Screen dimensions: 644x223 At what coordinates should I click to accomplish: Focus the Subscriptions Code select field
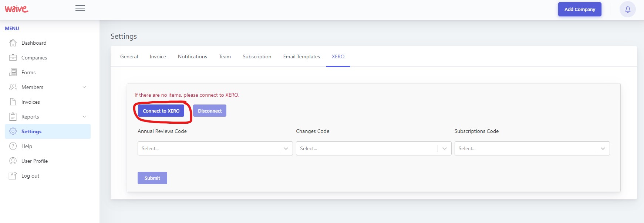(x=532, y=148)
